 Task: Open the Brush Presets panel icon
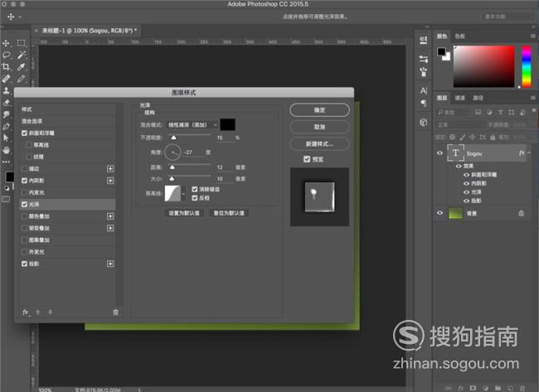pos(424,72)
